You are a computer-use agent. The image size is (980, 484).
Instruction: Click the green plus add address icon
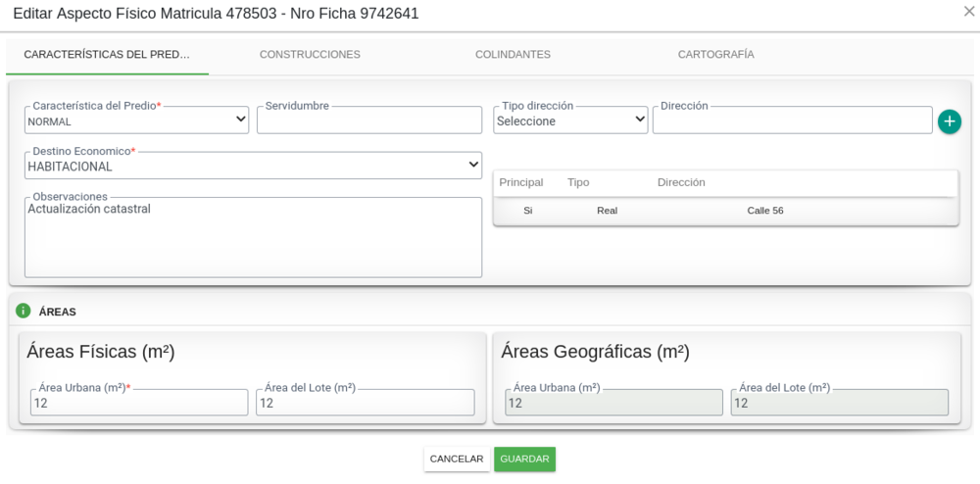[949, 121]
